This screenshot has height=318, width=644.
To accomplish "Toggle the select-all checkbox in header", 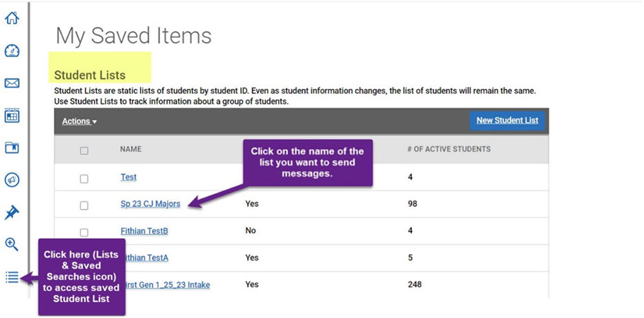I will [x=84, y=150].
